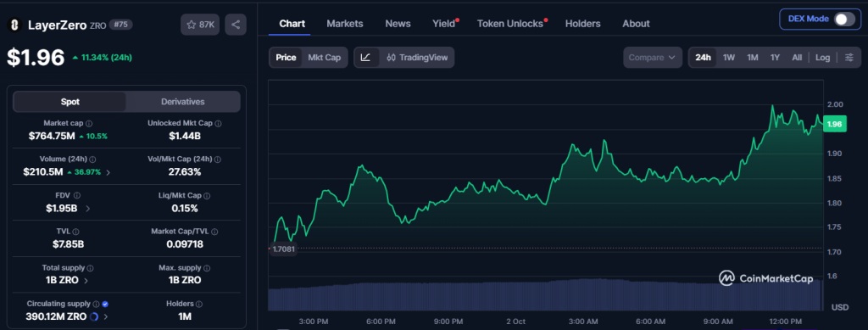
Task: Open the About tab
Action: pyautogui.click(x=636, y=24)
